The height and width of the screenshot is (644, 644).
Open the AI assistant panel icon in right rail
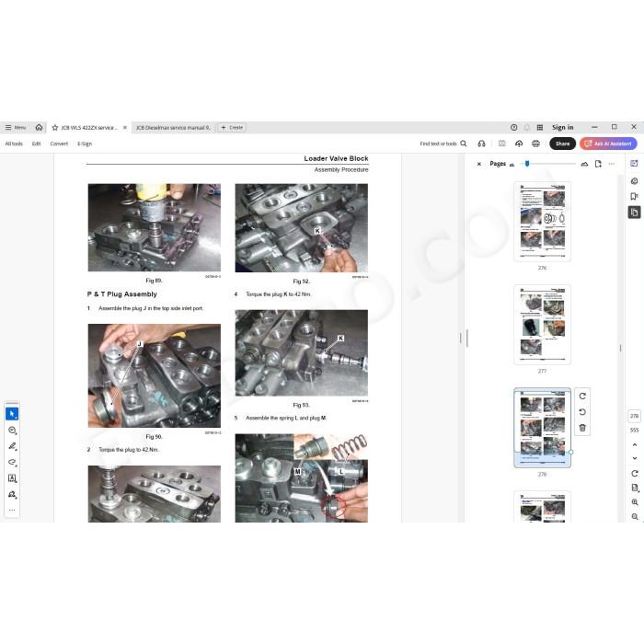point(634,164)
